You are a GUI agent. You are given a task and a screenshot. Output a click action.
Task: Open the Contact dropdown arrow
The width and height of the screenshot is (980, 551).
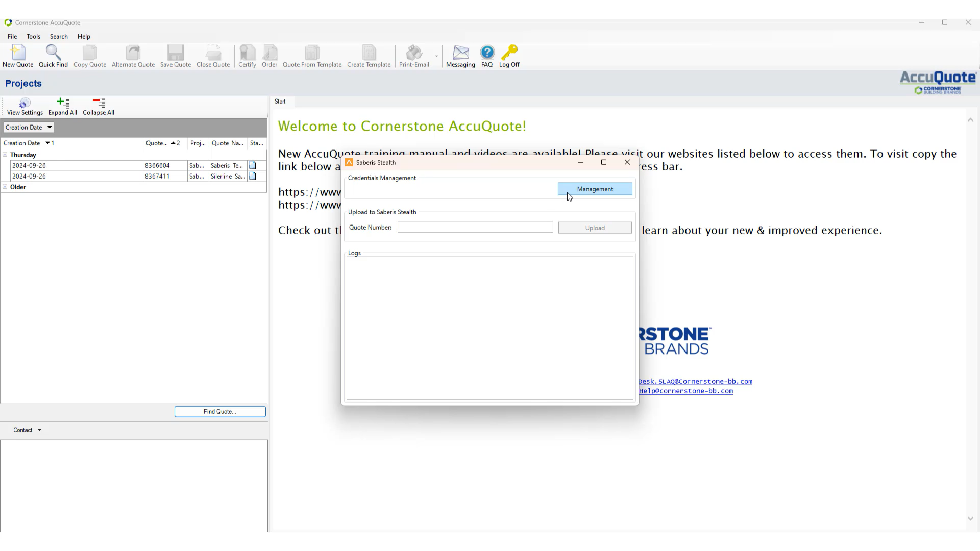39,430
